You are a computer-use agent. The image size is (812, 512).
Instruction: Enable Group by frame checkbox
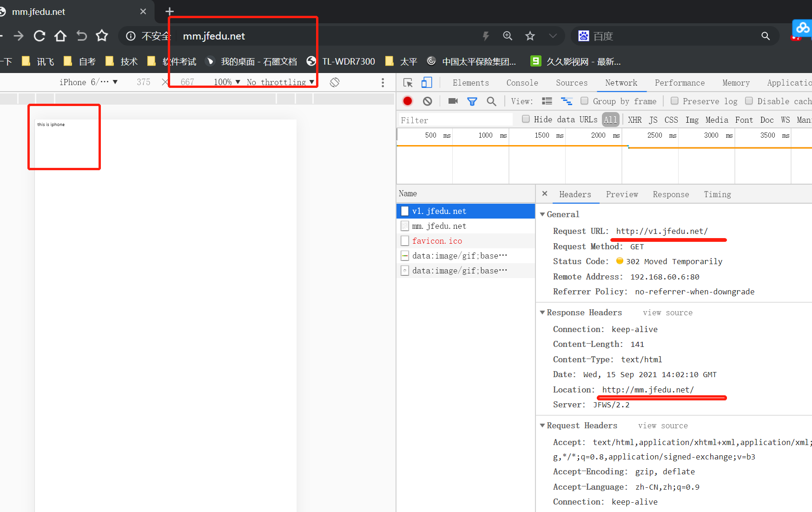coord(584,100)
